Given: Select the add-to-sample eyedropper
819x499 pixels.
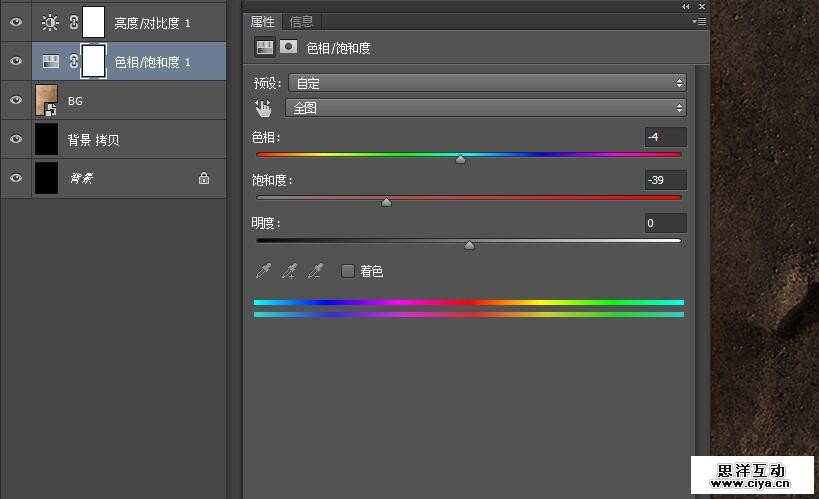Looking at the screenshot, I should 289,271.
